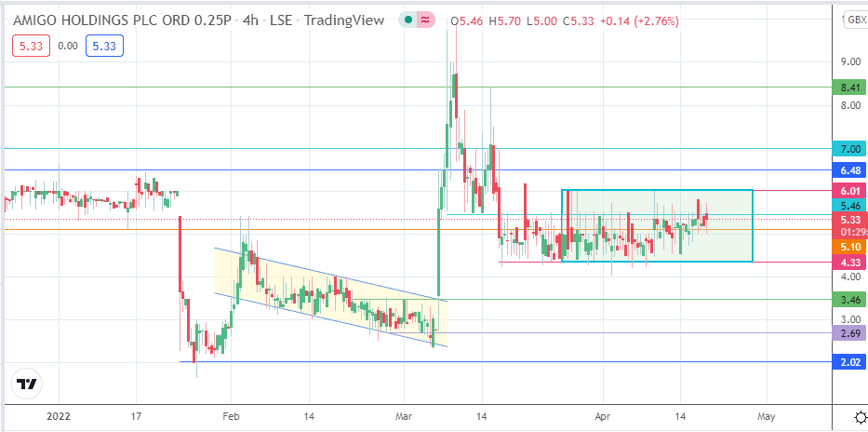This screenshot has height=432, width=868.
Task: Select the 5.46 teal price label
Action: point(849,206)
